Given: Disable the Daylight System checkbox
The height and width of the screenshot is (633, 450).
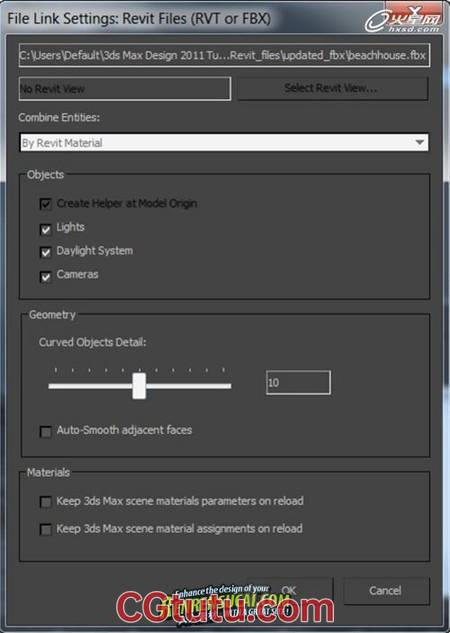Looking at the screenshot, I should point(46,252).
